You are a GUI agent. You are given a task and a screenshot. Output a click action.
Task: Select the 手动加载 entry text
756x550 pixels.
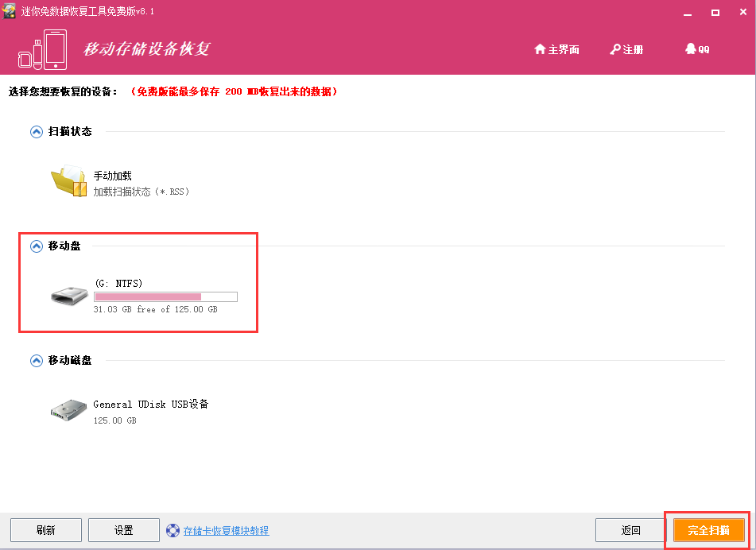[x=112, y=176]
